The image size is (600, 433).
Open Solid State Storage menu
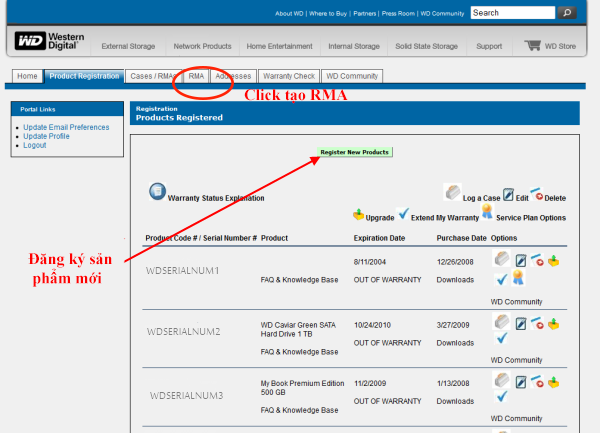point(426,46)
